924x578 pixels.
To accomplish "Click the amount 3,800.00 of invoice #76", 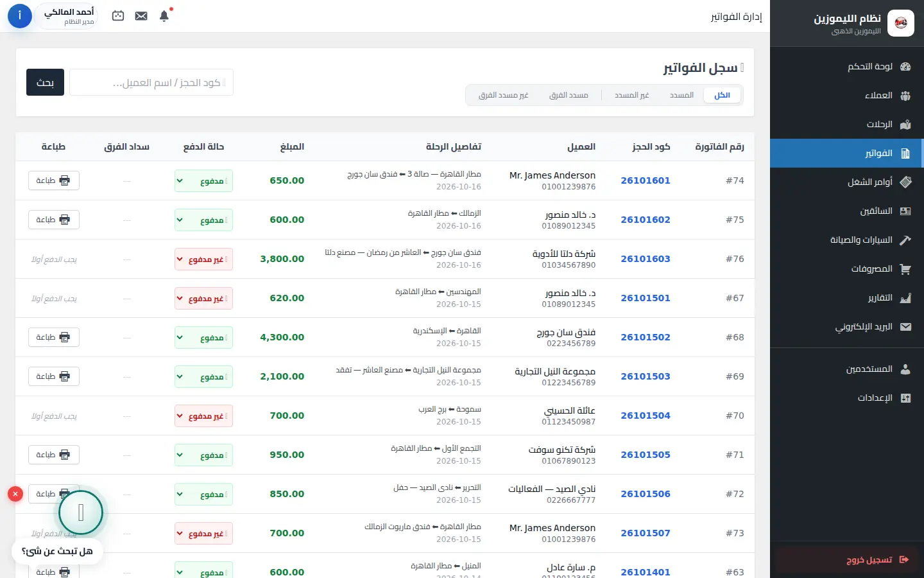I will [x=282, y=259].
